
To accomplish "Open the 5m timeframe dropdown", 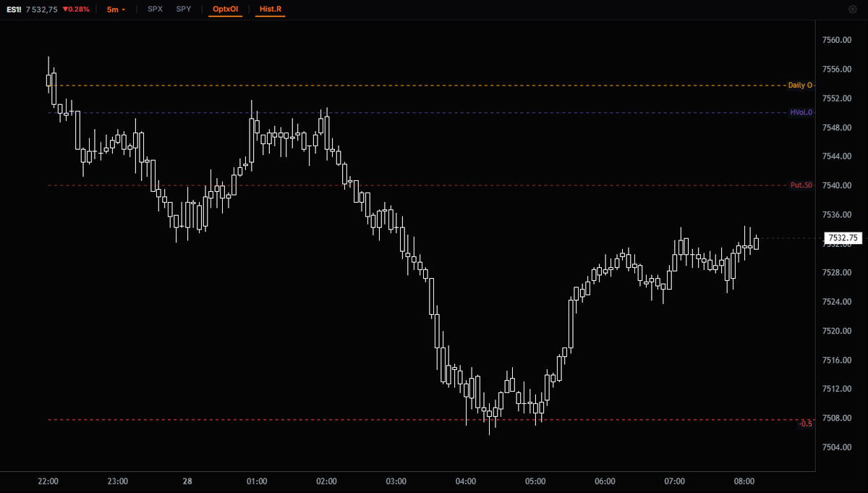I will tap(115, 9).
